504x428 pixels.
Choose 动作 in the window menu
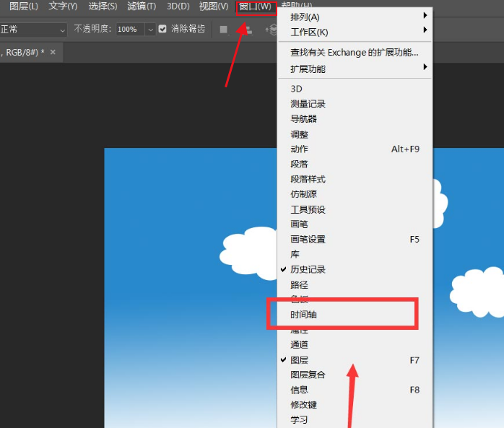tap(299, 149)
